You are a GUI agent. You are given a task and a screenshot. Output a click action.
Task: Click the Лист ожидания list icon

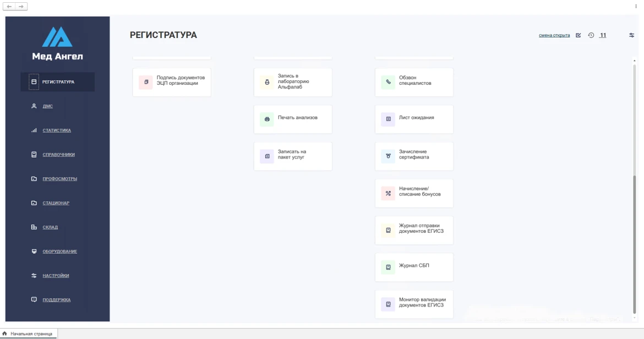pos(388,119)
